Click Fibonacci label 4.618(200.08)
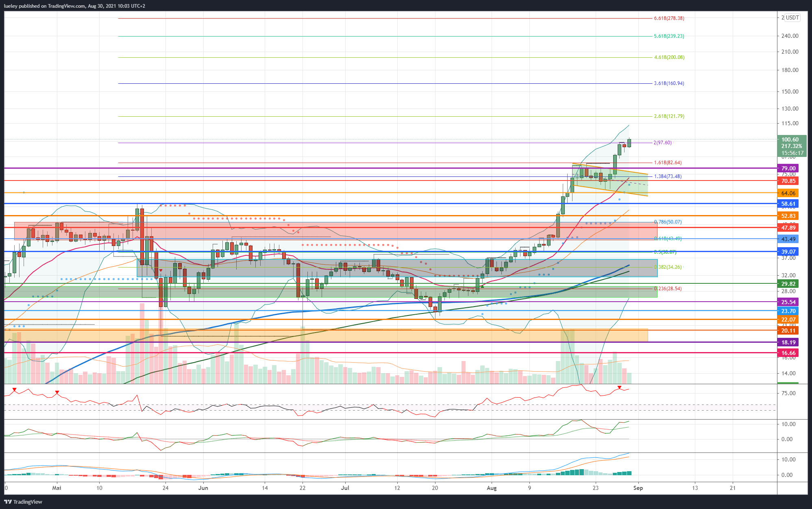Screen dimensions: 812x509 669,57
